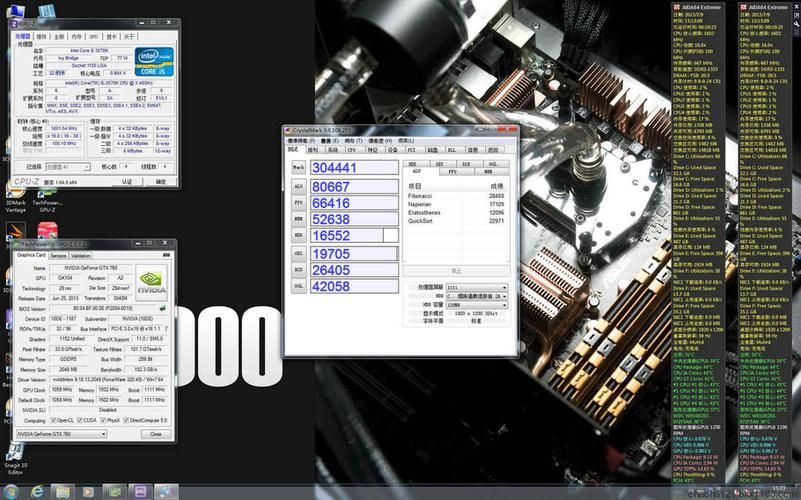Open the (L) language menu in CrystalMark
Viewport: 801px width, 500px height.
point(406,140)
